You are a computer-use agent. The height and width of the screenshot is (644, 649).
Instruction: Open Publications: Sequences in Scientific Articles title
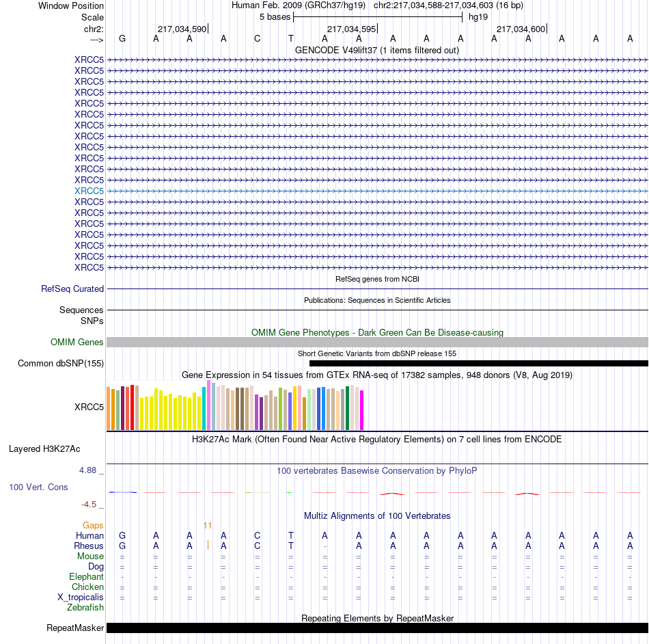point(377,300)
